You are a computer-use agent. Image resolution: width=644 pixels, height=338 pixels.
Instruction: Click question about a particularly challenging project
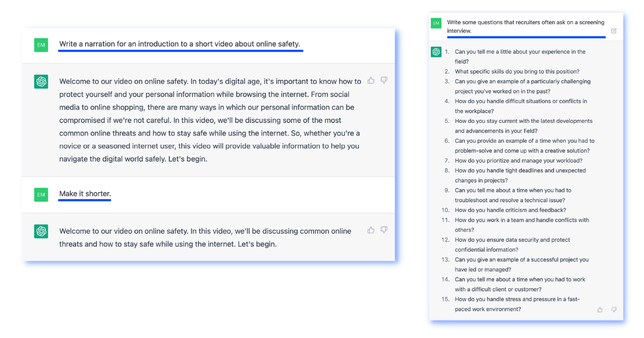[x=523, y=86]
